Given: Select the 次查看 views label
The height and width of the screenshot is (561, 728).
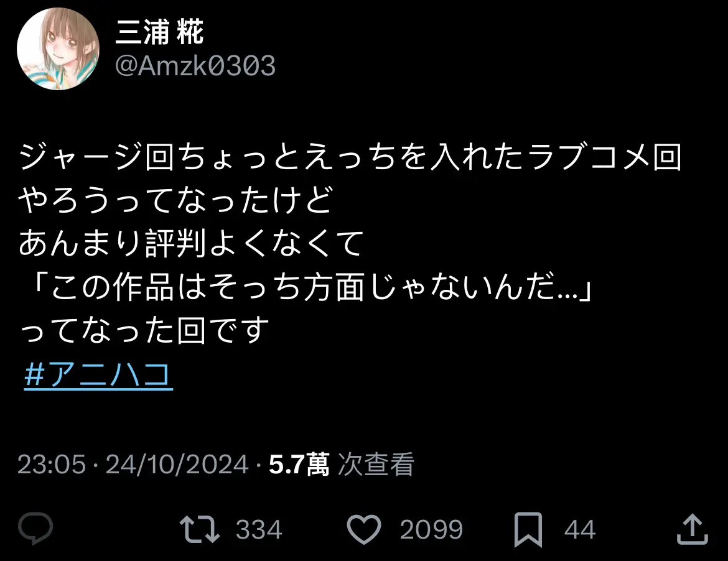Looking at the screenshot, I should 376,464.
